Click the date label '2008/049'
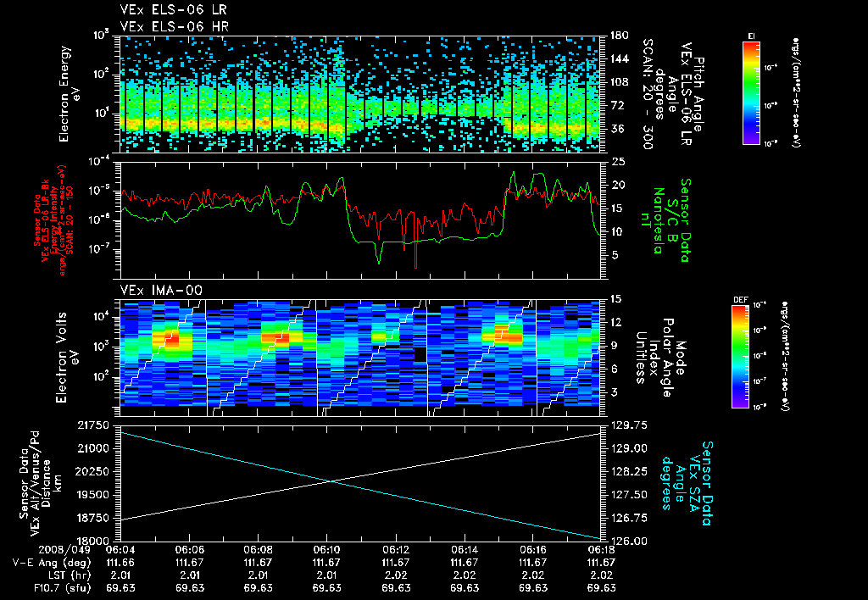Image resolution: width=868 pixels, height=600 pixels. pos(64,550)
